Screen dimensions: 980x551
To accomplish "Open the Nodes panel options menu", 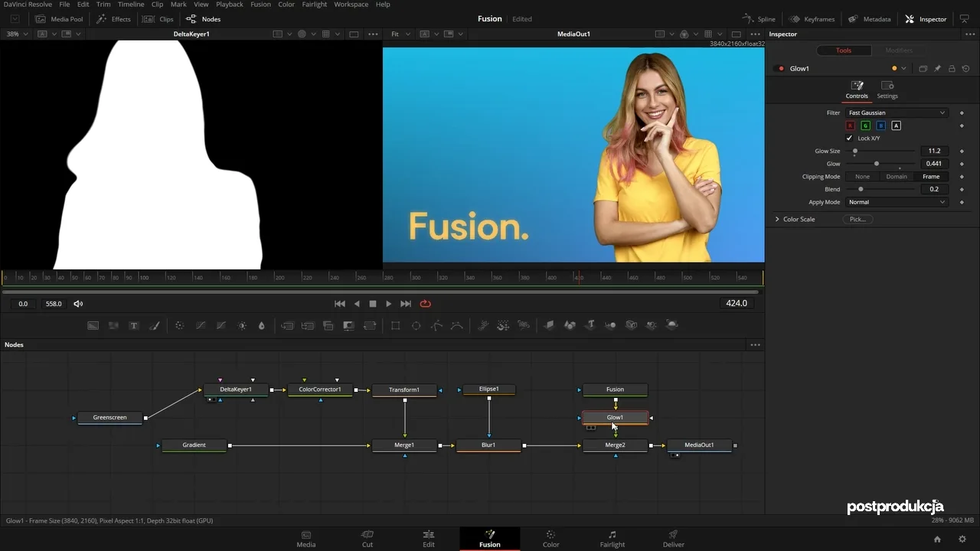I will click(x=756, y=345).
